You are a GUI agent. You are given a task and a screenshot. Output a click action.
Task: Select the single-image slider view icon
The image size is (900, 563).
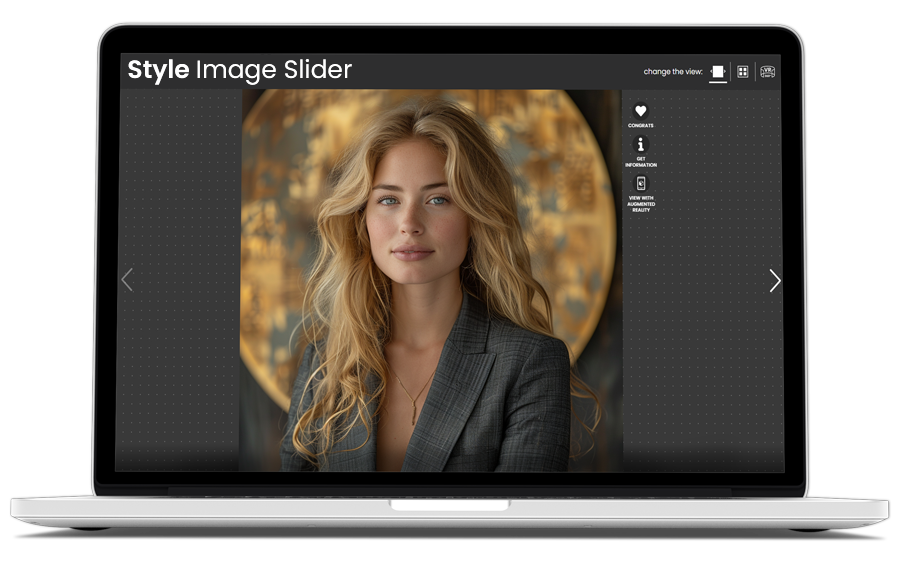coord(718,71)
